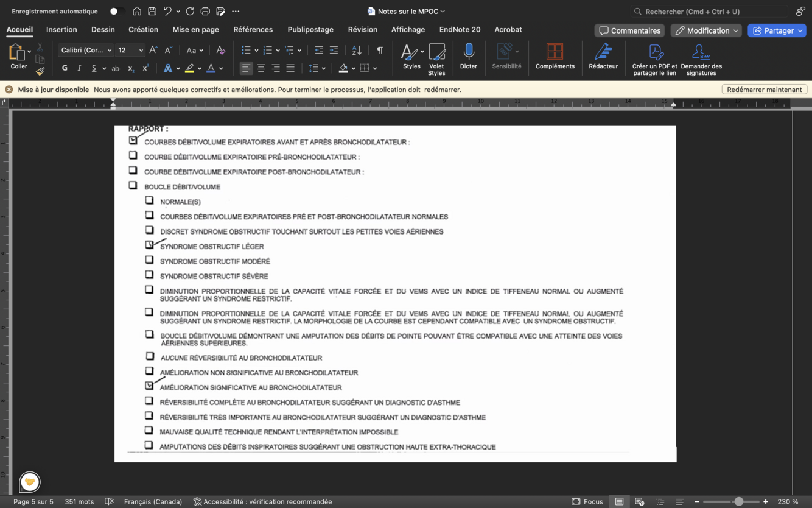Open the Insertion tab
Image resolution: width=812 pixels, height=508 pixels.
click(x=61, y=29)
